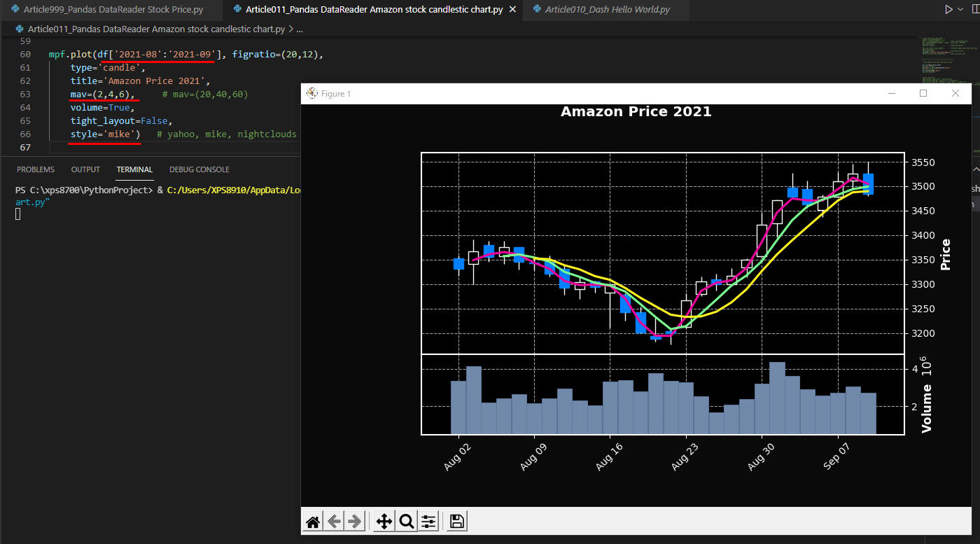Open Configure subplots sliders icon
Screen dimensions: 980x544
click(428, 521)
